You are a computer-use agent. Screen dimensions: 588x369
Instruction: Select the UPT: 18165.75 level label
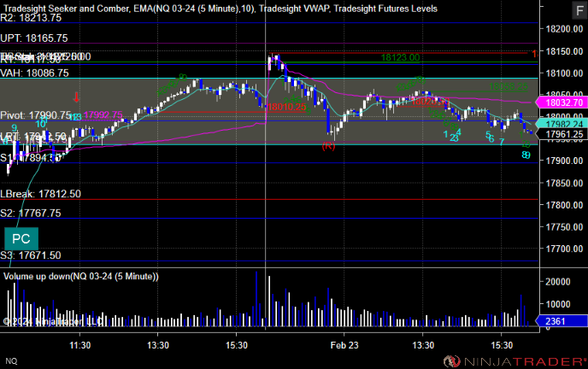[x=34, y=38]
